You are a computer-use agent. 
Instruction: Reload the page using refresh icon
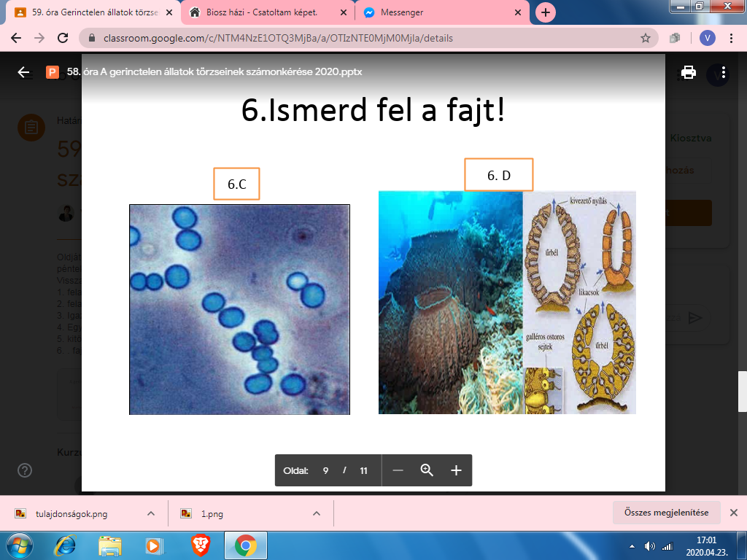63,38
